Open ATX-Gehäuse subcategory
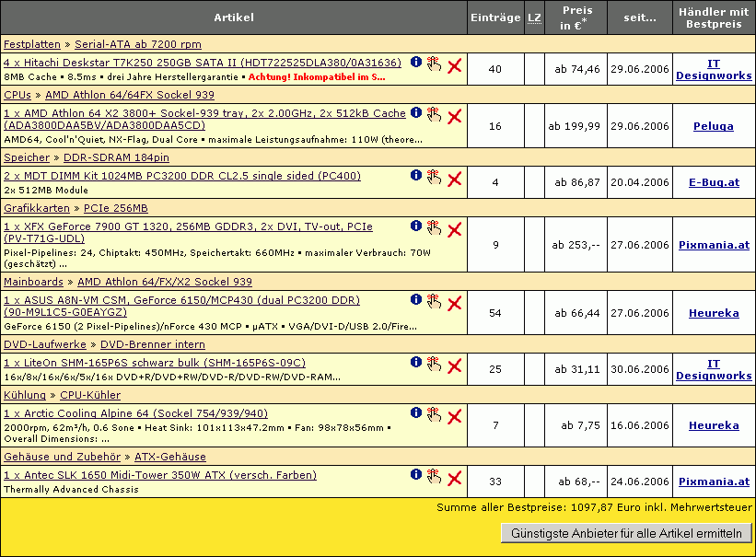 170,458
